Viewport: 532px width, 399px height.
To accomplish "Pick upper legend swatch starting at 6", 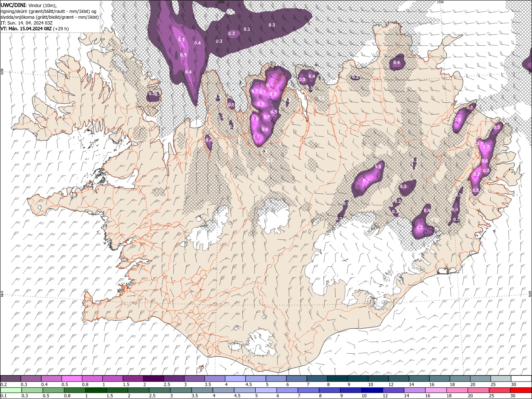I will [x=296, y=379].
